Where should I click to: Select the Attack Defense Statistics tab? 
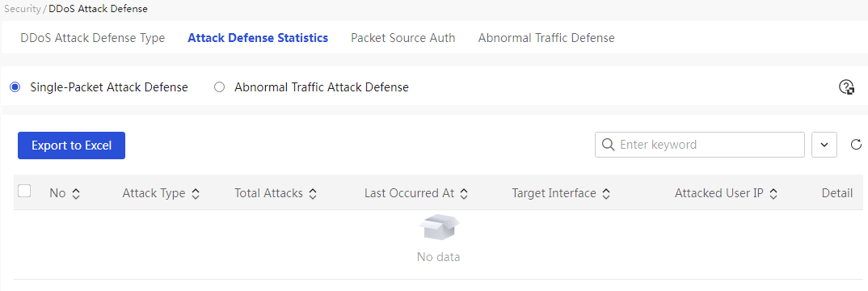tap(258, 38)
